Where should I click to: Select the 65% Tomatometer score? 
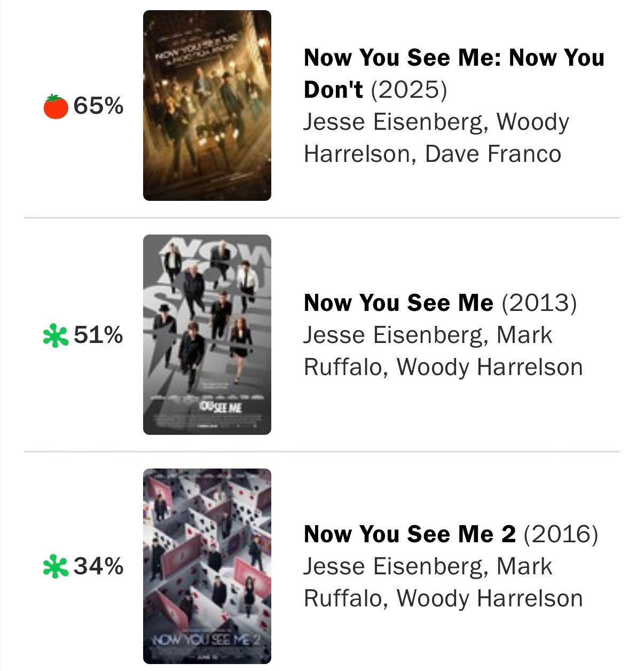(98, 106)
